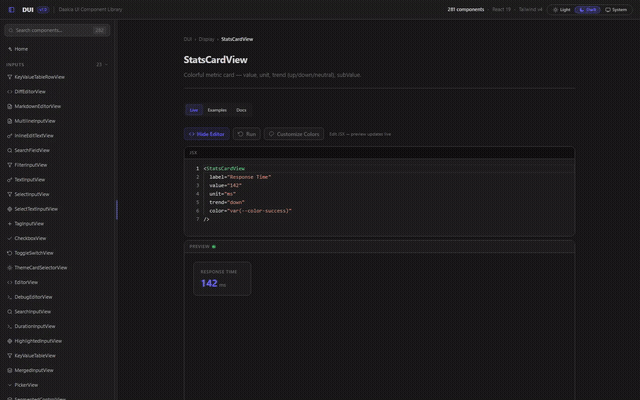Screen dimensions: 640x400
Task: Click the PREVIEW panel label
Action: [200, 247]
